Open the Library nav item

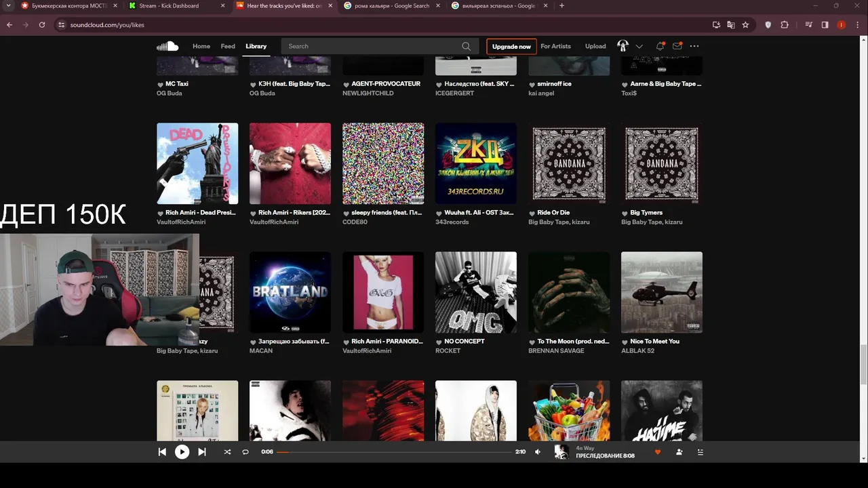[256, 46]
